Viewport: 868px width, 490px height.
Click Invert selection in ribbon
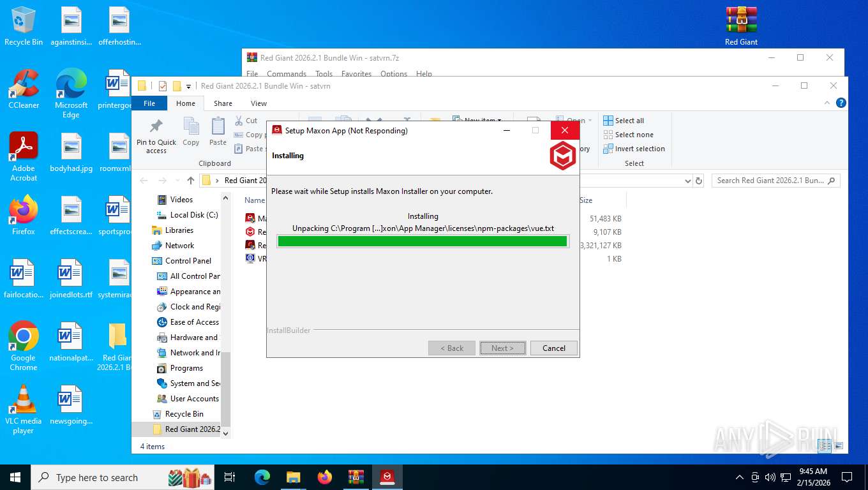tap(634, 149)
